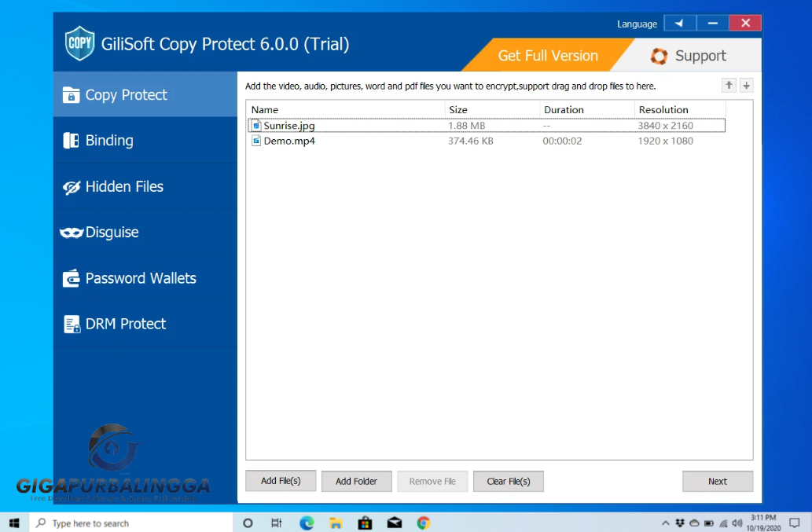Open the Mail app from taskbar

coord(395,523)
